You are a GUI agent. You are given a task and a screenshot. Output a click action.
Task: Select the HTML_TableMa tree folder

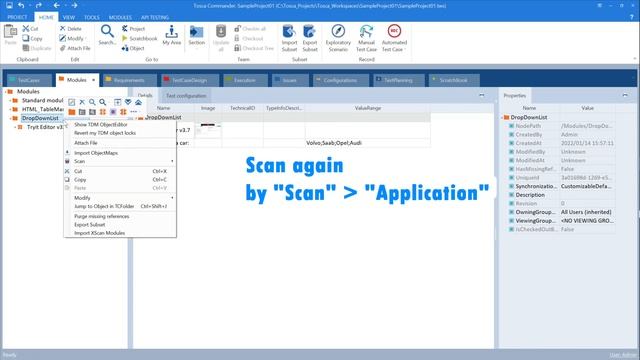pos(43,109)
